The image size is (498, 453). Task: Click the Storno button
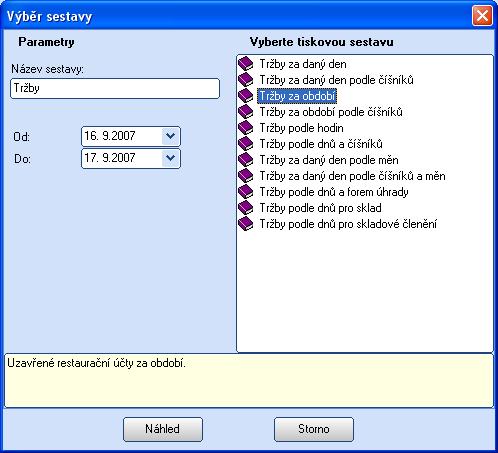314,429
